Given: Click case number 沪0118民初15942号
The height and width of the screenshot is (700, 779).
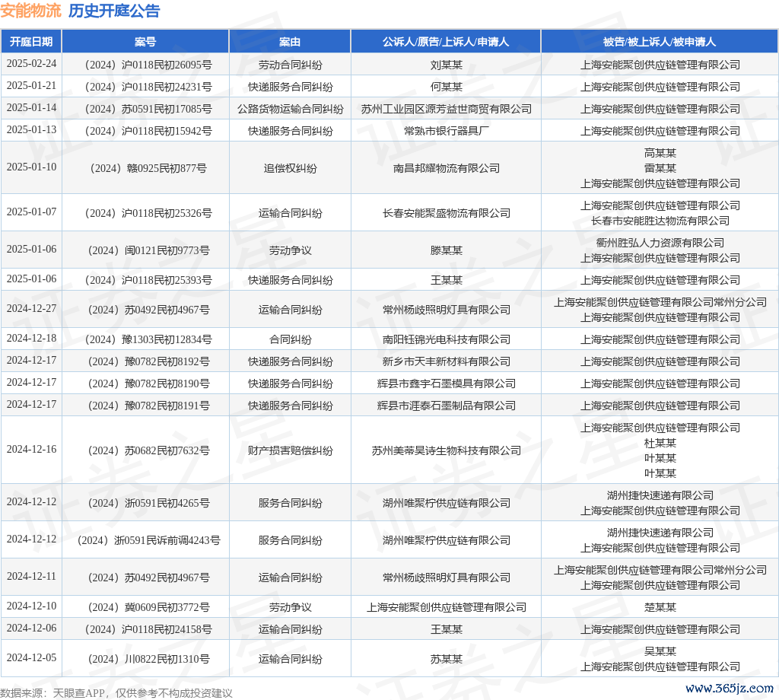Looking at the screenshot, I should click(148, 131).
